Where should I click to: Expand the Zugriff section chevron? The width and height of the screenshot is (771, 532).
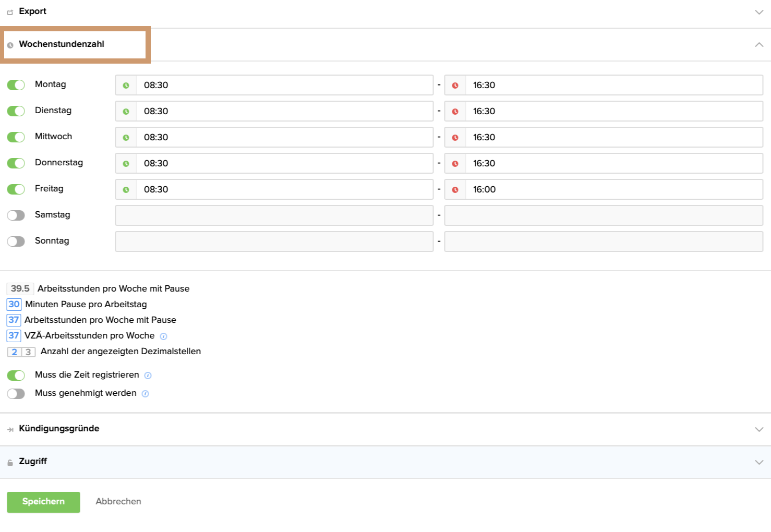(758, 462)
